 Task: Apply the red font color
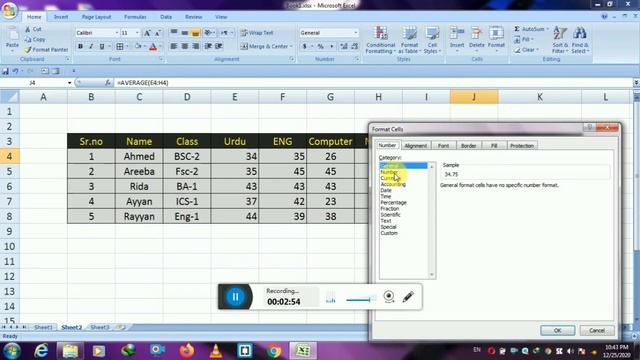(153, 47)
